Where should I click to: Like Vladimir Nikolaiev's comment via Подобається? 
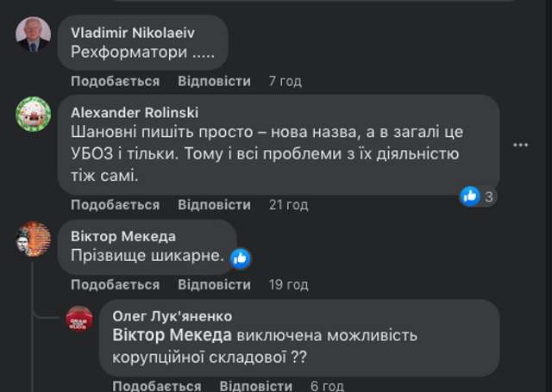tap(115, 81)
